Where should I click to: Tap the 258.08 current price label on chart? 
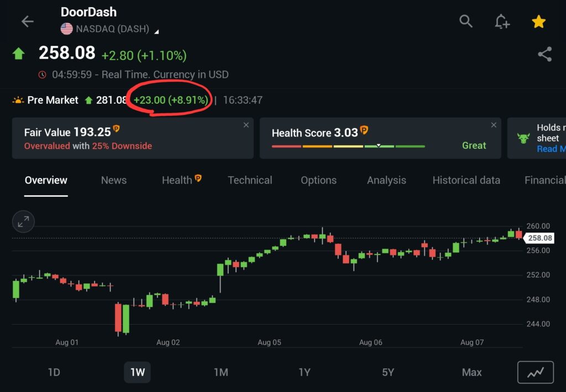(538, 238)
